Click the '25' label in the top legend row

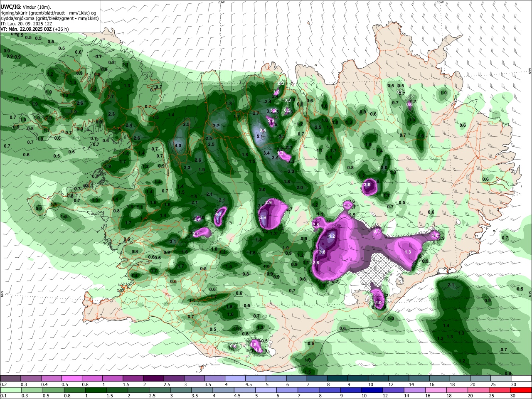[x=493, y=384]
